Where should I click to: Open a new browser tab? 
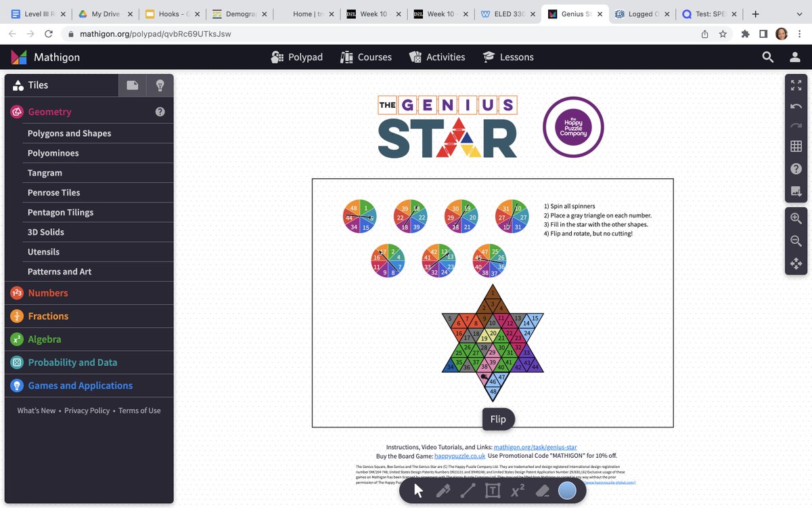(x=755, y=14)
